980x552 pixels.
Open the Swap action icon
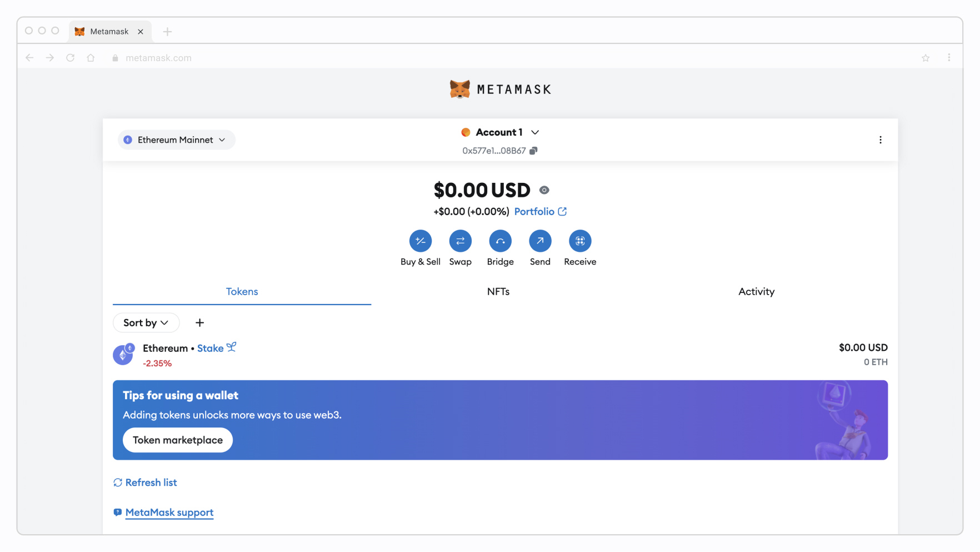click(461, 241)
